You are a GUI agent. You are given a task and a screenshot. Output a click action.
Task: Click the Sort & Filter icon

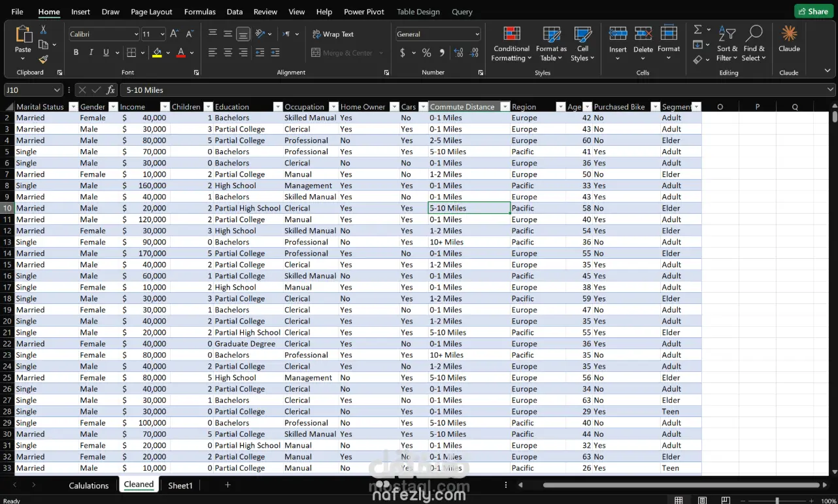726,33
